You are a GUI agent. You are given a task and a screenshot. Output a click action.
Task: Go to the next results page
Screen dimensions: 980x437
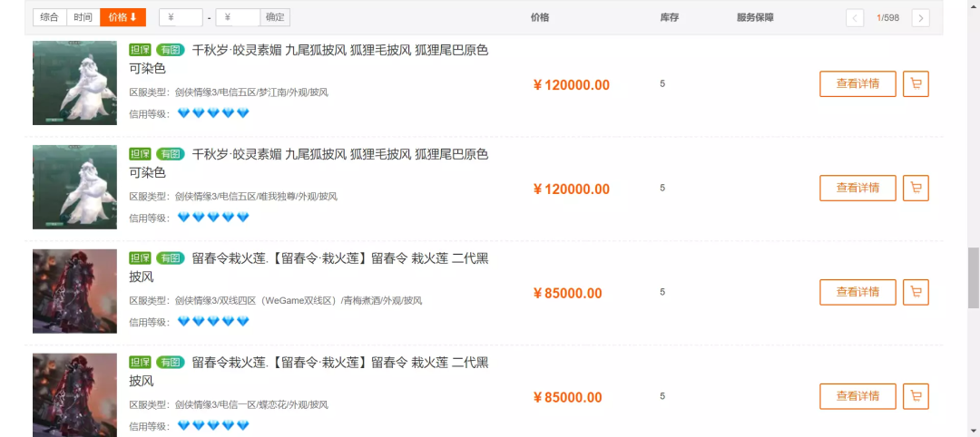pyautogui.click(x=920, y=18)
